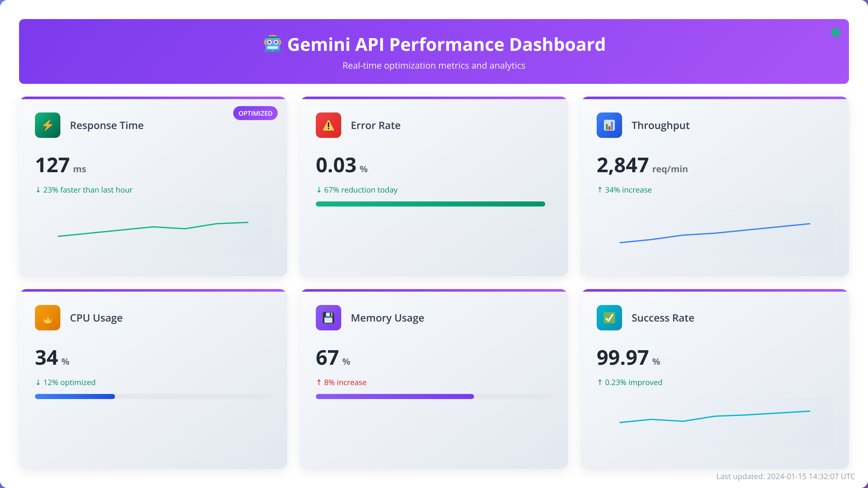Click the green live status dot
Viewport: 868px width, 488px height.
(x=835, y=33)
